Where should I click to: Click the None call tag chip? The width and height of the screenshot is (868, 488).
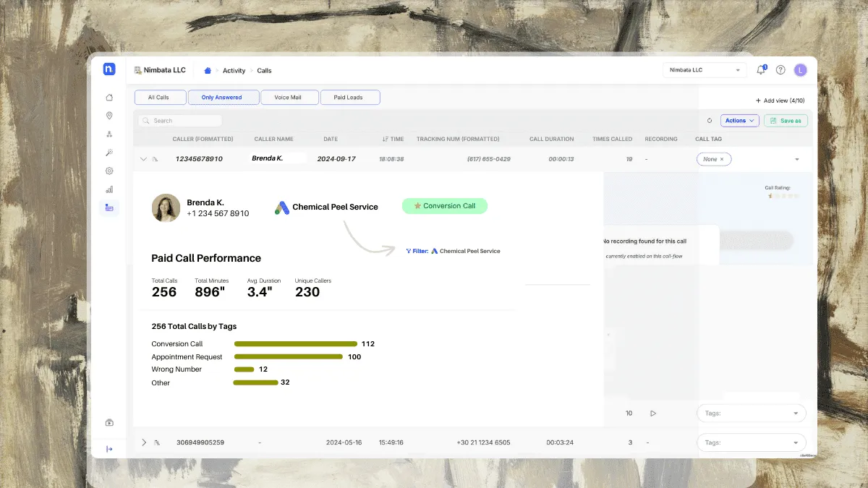tap(714, 159)
